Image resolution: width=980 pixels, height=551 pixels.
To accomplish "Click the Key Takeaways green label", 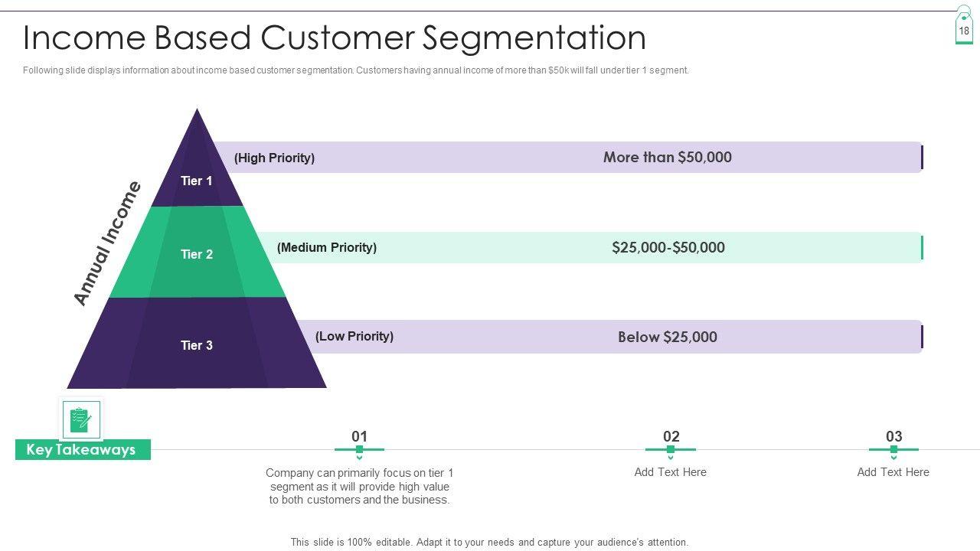I will pos(82,450).
